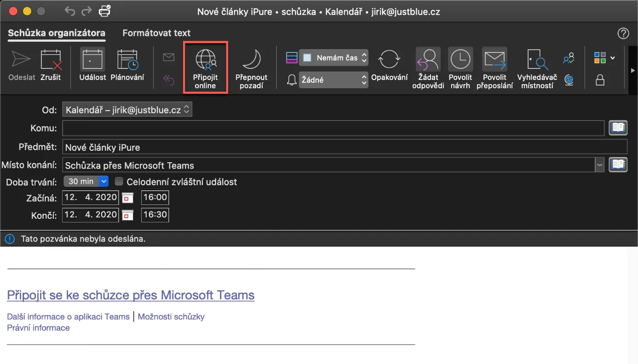Click the check names people icon
This screenshot has height=364, width=638.
[x=569, y=58]
